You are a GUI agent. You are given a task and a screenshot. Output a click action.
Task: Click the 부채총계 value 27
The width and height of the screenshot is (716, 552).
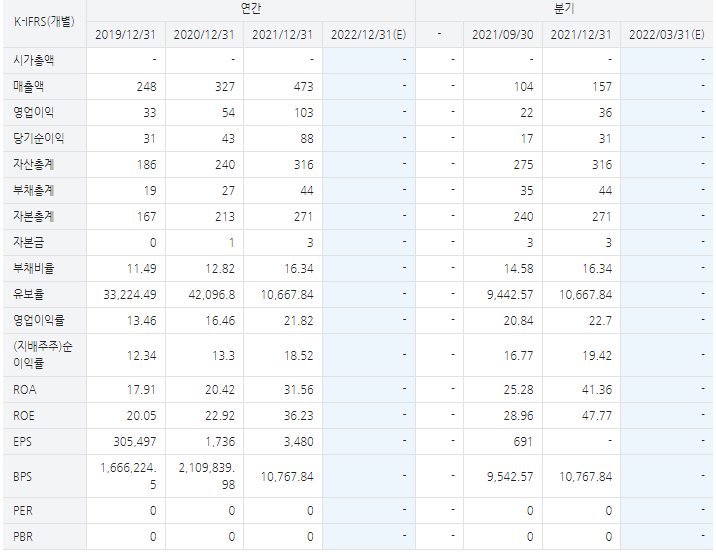point(228,191)
